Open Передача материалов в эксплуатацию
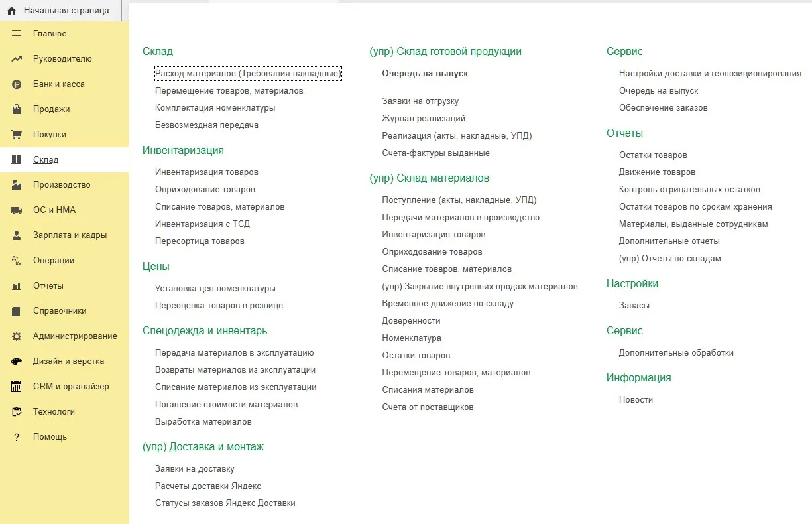 click(235, 353)
